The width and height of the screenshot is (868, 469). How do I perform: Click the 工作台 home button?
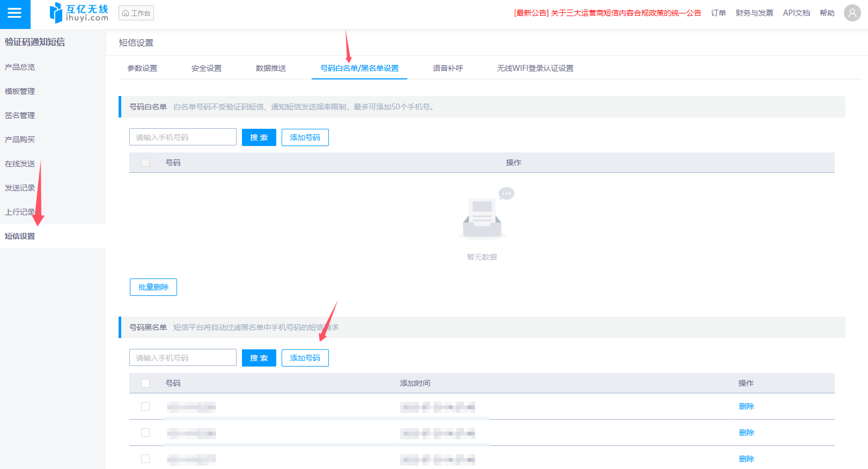pyautogui.click(x=136, y=13)
